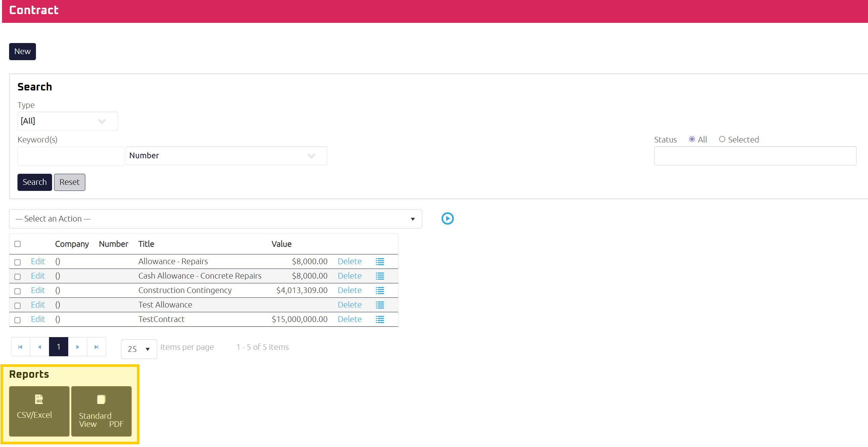The height and width of the screenshot is (447, 868).
Task: Click the New contract button
Action: point(22,51)
